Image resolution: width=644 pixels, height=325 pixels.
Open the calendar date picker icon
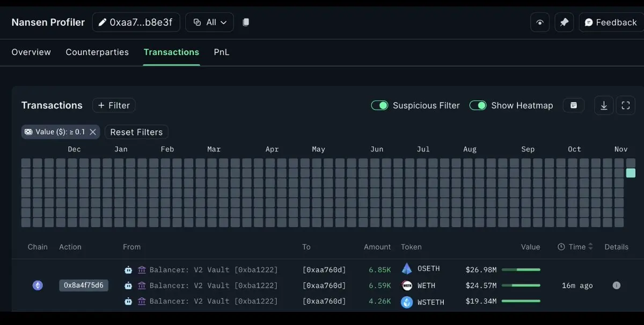coord(574,105)
